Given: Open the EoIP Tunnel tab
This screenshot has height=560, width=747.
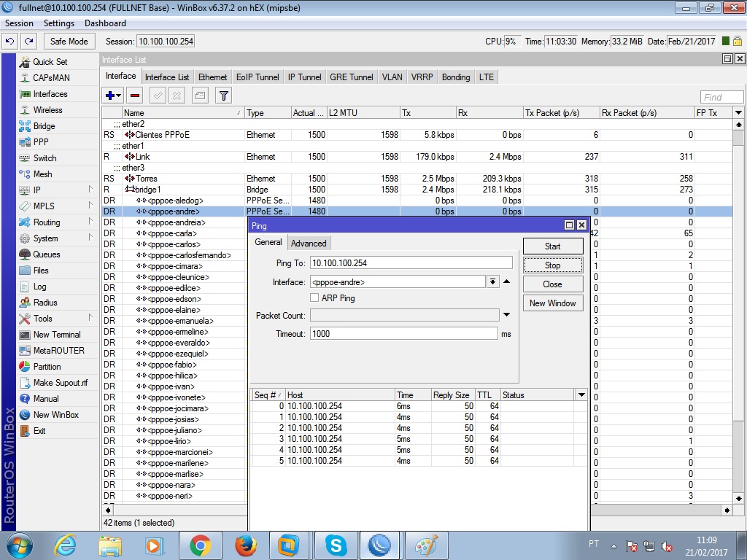Looking at the screenshot, I should (258, 77).
